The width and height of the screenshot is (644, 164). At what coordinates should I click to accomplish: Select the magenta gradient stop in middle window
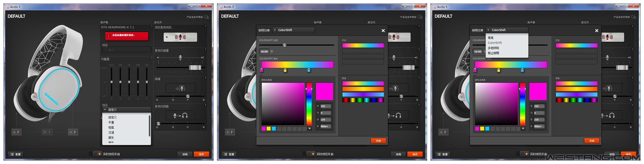pos(262,71)
